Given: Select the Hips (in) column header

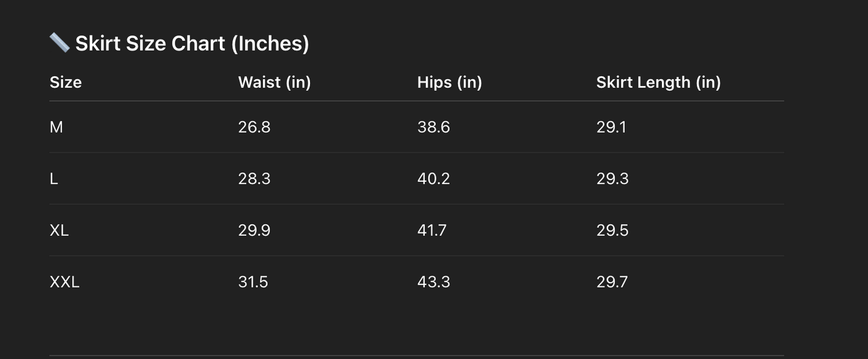Looking at the screenshot, I should pyautogui.click(x=450, y=82).
